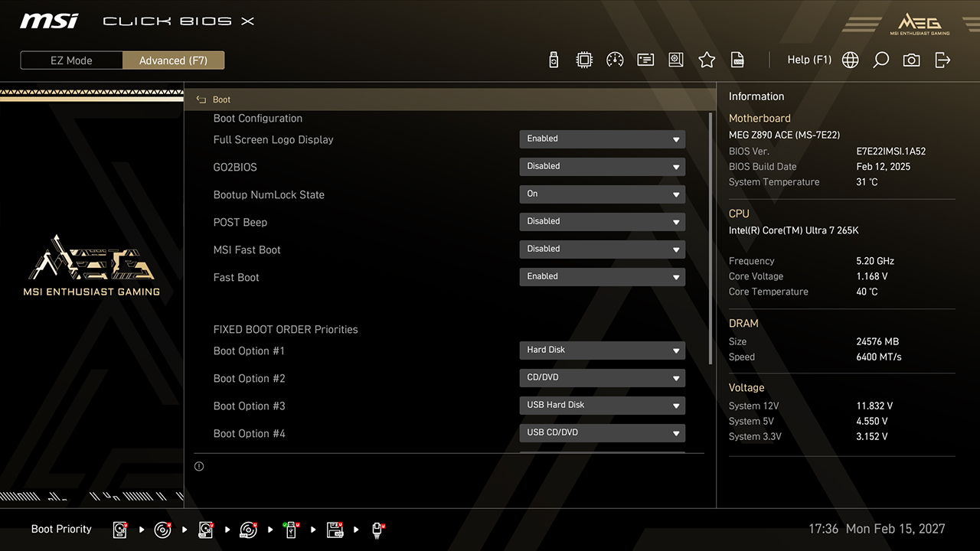
Task: Select the Advanced (F7) tab
Action: (x=173, y=60)
